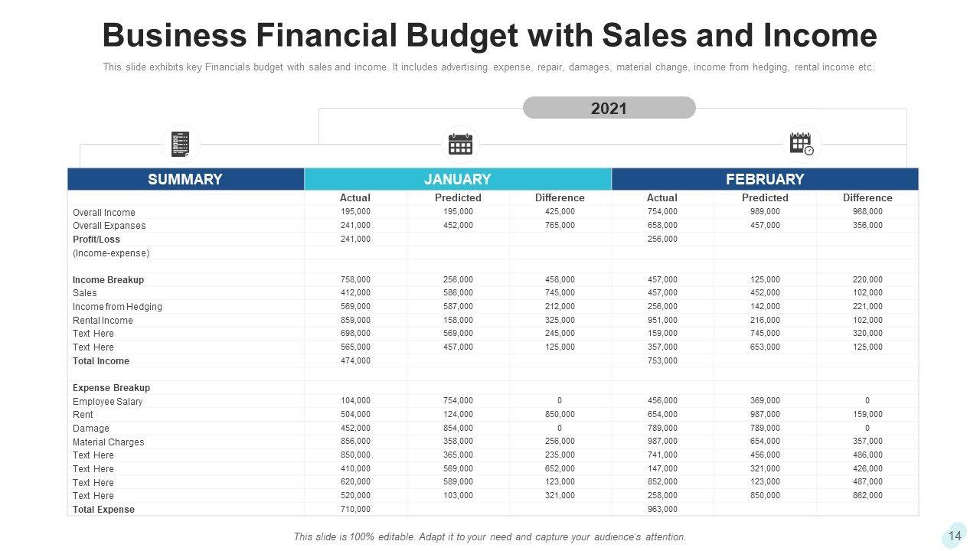Select the Employee Salary row label
Viewport: 980px width, 551px height.
tap(107, 402)
